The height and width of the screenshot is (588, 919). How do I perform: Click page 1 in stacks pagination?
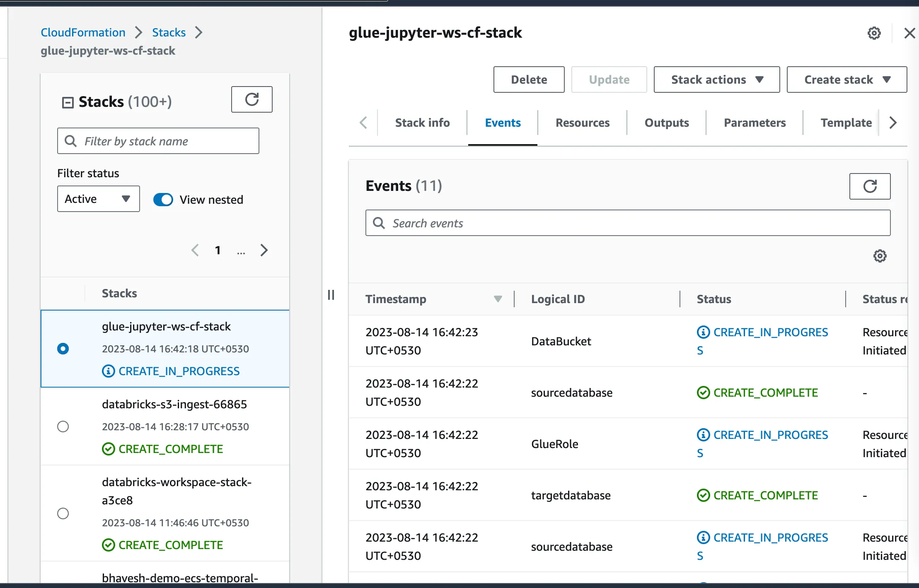tap(218, 250)
